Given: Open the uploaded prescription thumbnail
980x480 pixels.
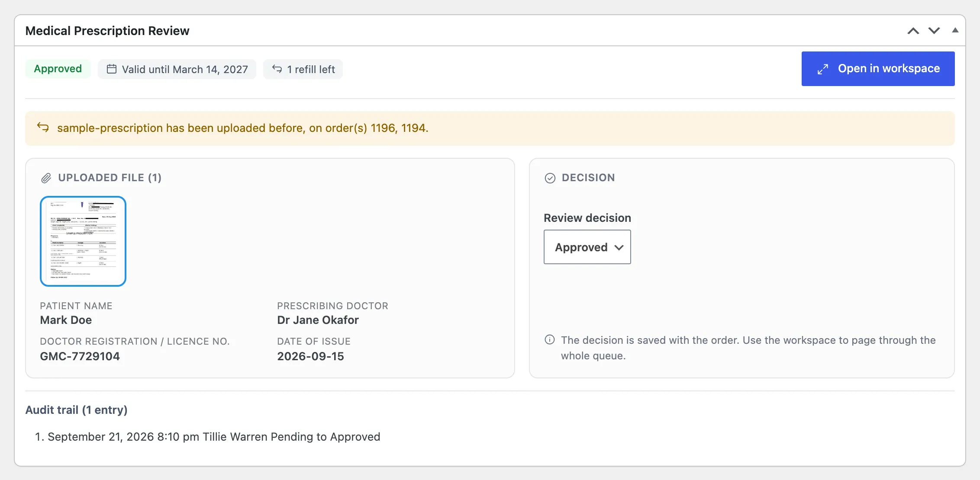Looking at the screenshot, I should click(83, 241).
